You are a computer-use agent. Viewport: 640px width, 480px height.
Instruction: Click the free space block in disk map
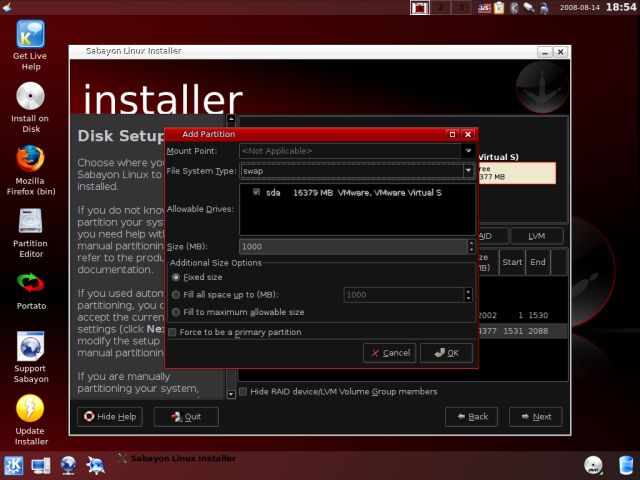pos(517,173)
